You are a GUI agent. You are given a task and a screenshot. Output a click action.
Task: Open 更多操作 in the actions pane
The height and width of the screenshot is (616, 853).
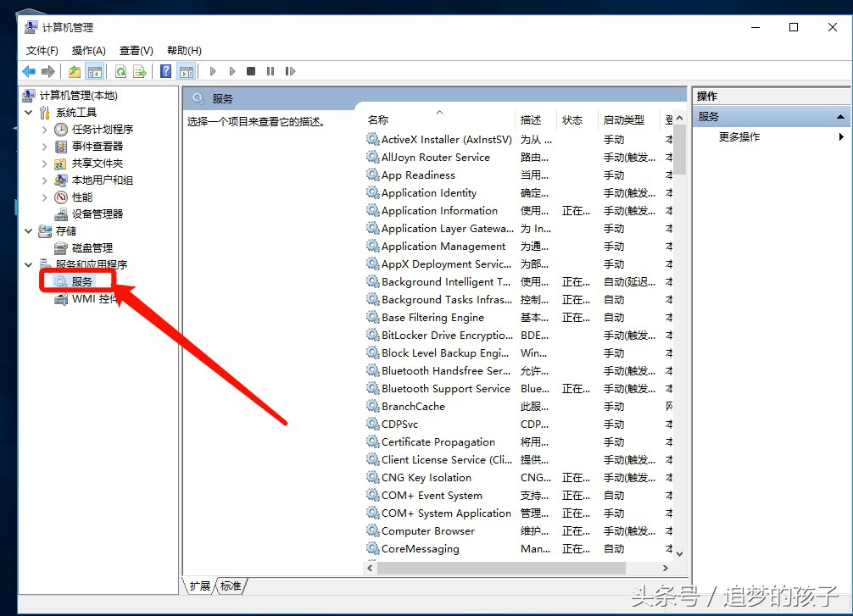[739, 137]
